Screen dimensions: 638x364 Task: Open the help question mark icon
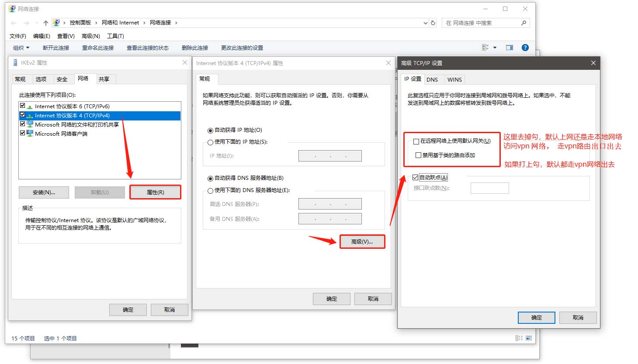pos(525,48)
